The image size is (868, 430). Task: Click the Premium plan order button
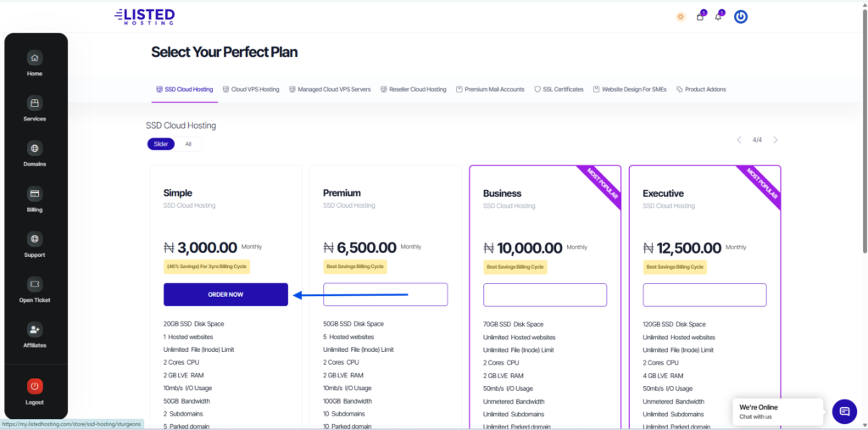tap(386, 294)
